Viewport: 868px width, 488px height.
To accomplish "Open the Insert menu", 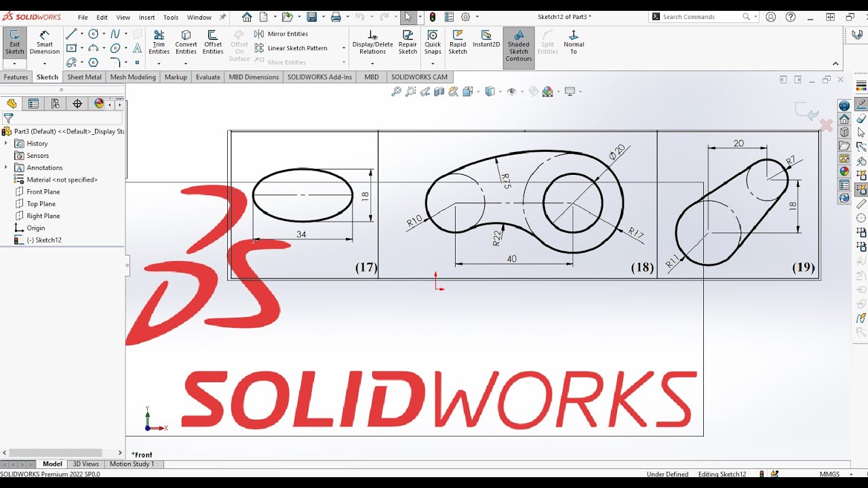I will (146, 18).
